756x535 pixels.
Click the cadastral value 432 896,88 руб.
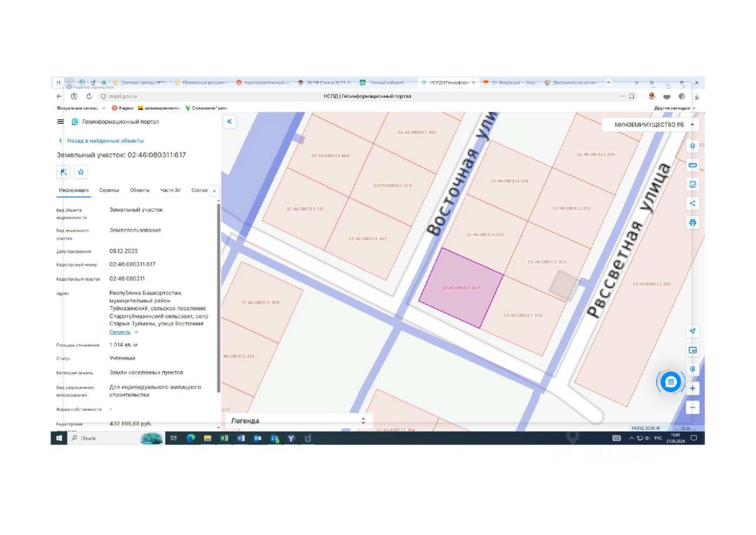click(x=131, y=424)
